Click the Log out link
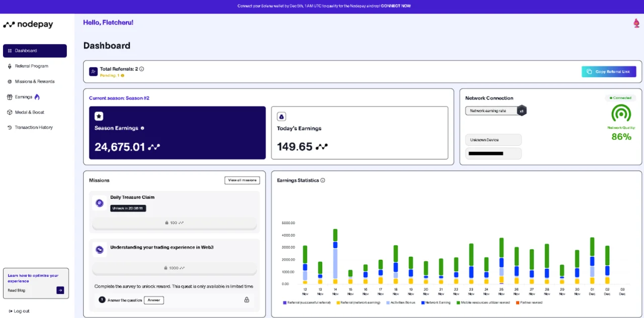The height and width of the screenshot is (318, 644). click(19, 311)
